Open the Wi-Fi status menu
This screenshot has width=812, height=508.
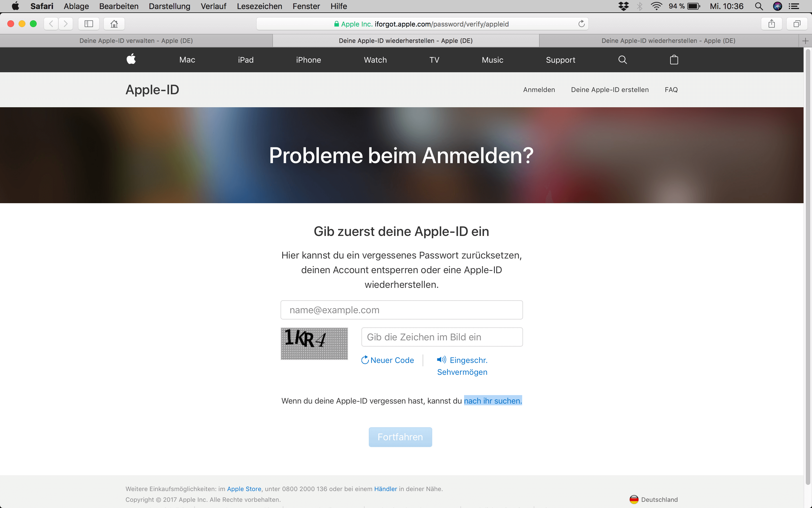(x=656, y=6)
